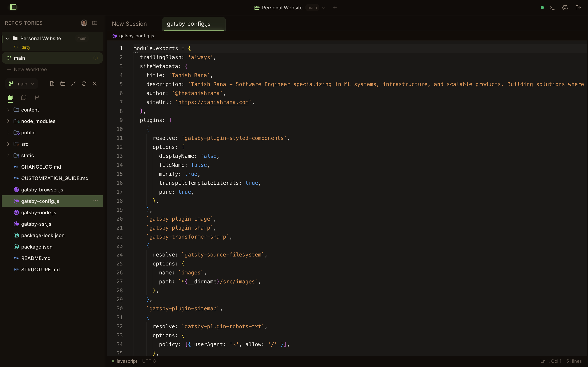Toggle the sidebar panel icon
The image size is (588, 367).
[13, 7]
